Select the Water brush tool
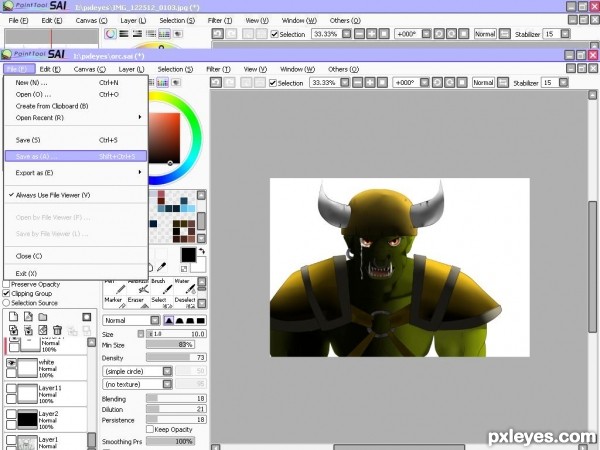This screenshot has width=600, height=450. (x=185, y=287)
